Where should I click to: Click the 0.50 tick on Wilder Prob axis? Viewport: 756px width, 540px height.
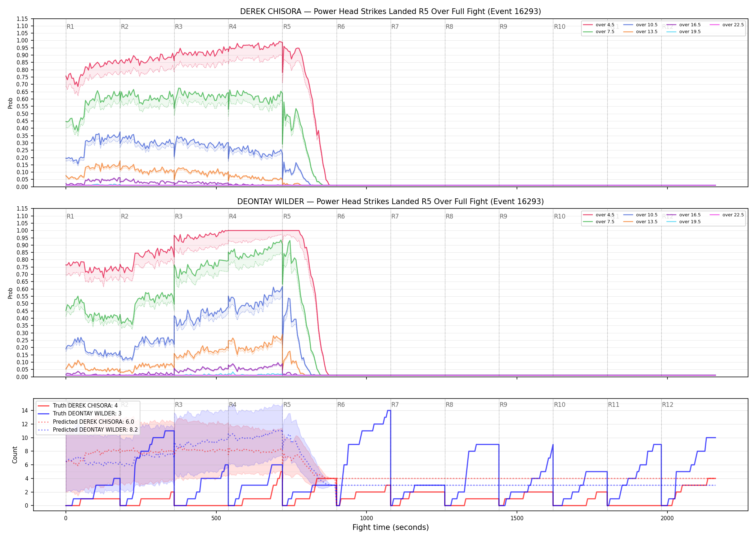[x=22, y=304]
